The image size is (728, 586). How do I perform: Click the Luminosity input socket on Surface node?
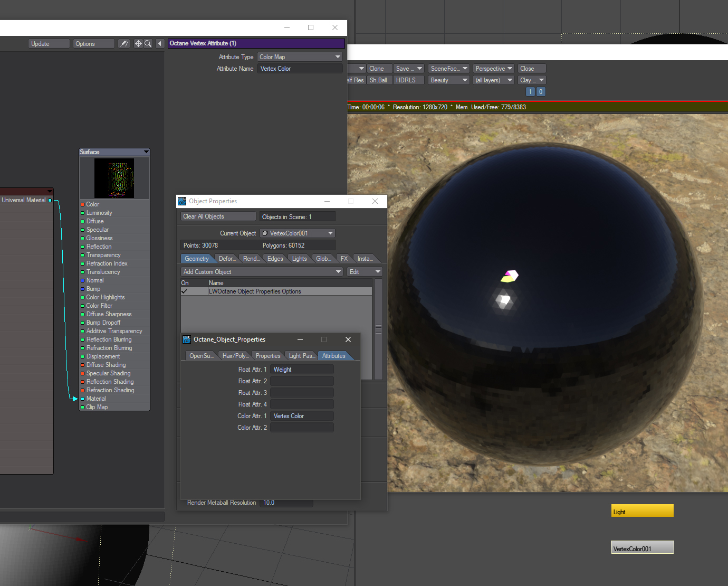click(x=83, y=213)
